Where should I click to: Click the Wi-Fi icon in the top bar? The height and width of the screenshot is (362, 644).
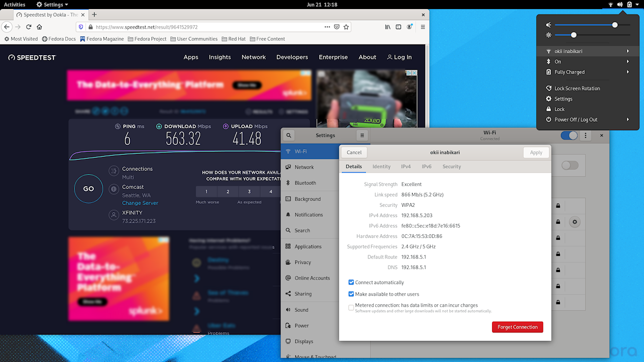pos(611,5)
